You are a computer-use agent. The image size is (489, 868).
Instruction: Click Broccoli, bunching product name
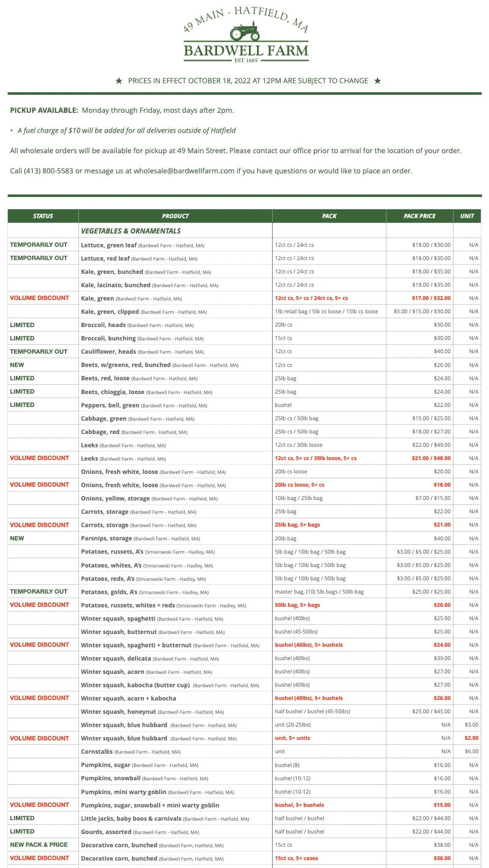108,338
